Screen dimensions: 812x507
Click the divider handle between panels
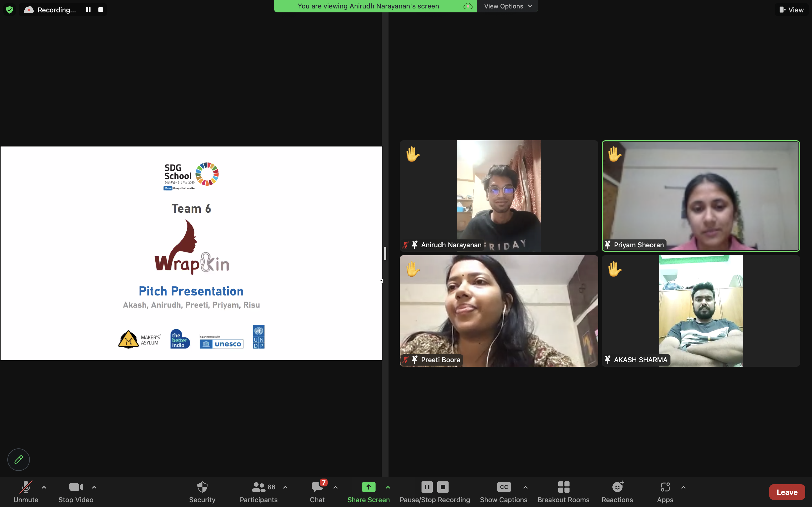coord(385,253)
